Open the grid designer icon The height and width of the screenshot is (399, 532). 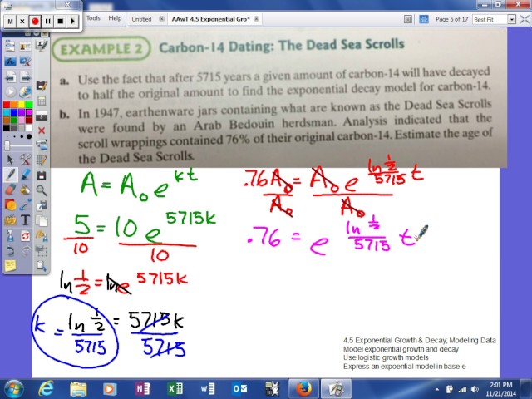(x=42, y=160)
